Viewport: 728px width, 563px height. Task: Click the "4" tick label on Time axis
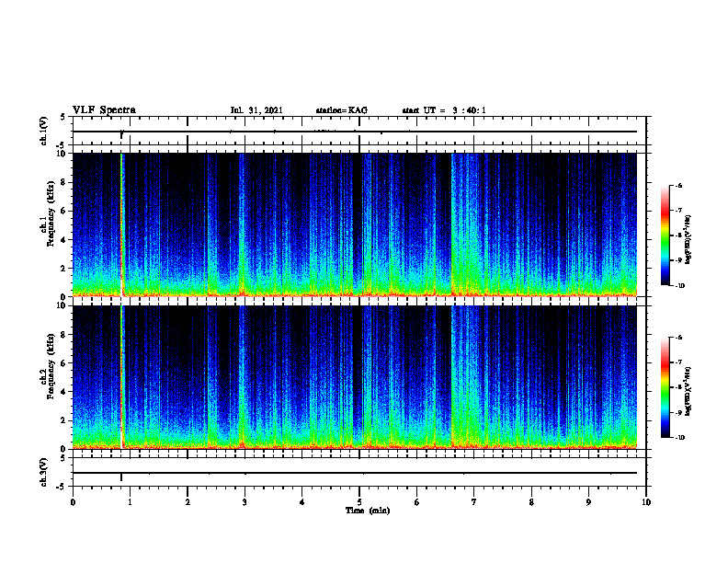[302, 502]
